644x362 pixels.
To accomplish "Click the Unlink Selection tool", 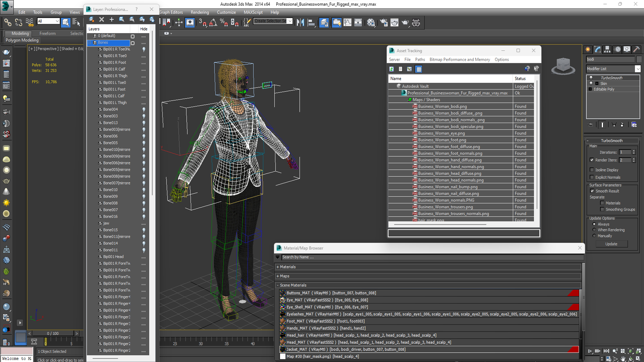I will [x=18, y=22].
